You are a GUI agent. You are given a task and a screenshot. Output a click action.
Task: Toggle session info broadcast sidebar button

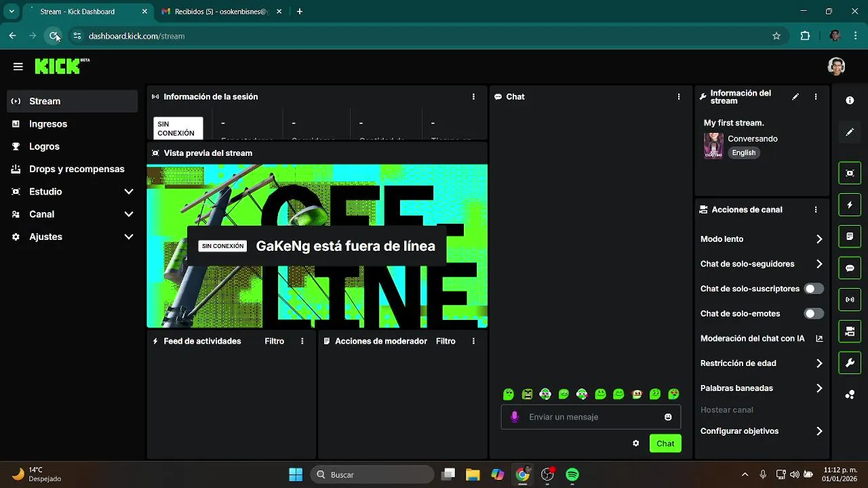(850, 300)
